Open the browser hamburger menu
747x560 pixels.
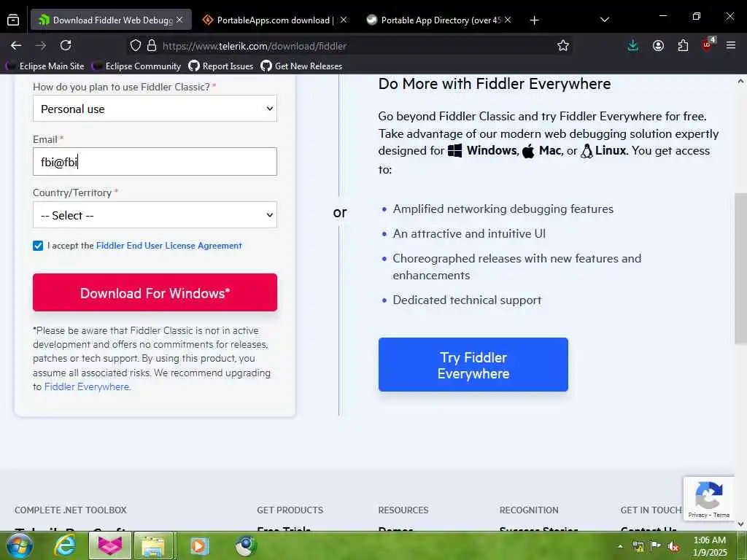[x=731, y=46]
